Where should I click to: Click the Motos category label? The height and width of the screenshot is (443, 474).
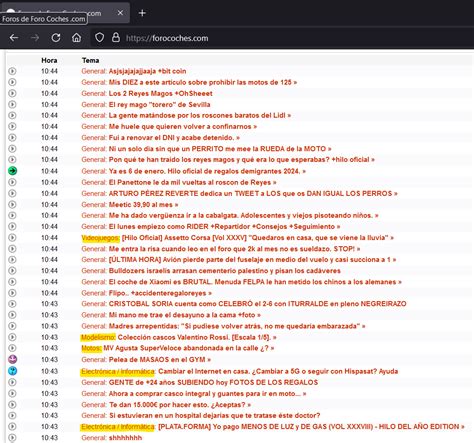(x=91, y=348)
